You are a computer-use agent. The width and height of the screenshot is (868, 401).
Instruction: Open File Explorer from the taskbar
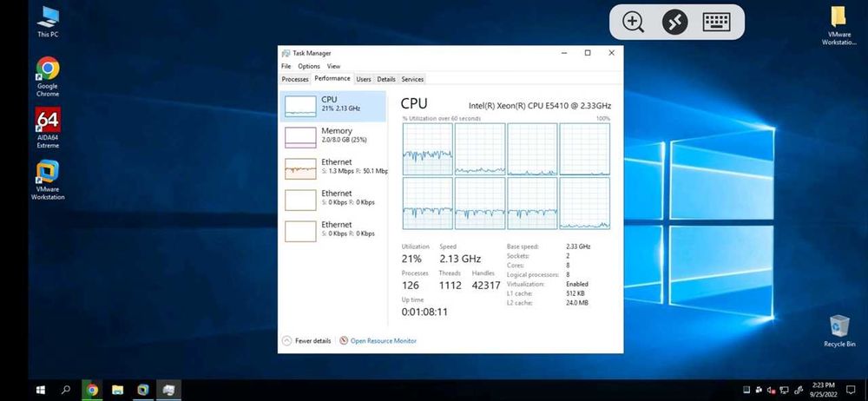tap(117, 390)
